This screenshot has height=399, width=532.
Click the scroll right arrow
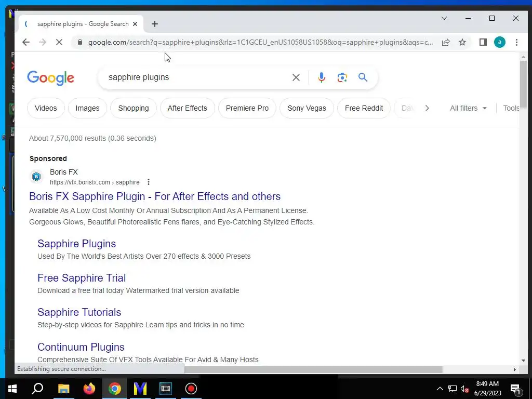coord(515,369)
